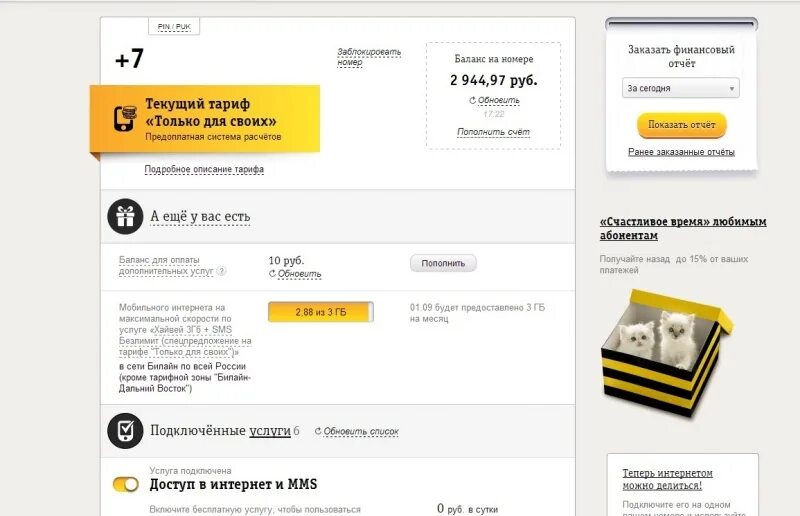Click the 01.09 будет предоставлено 3 ГБ text

pyautogui.click(x=477, y=313)
